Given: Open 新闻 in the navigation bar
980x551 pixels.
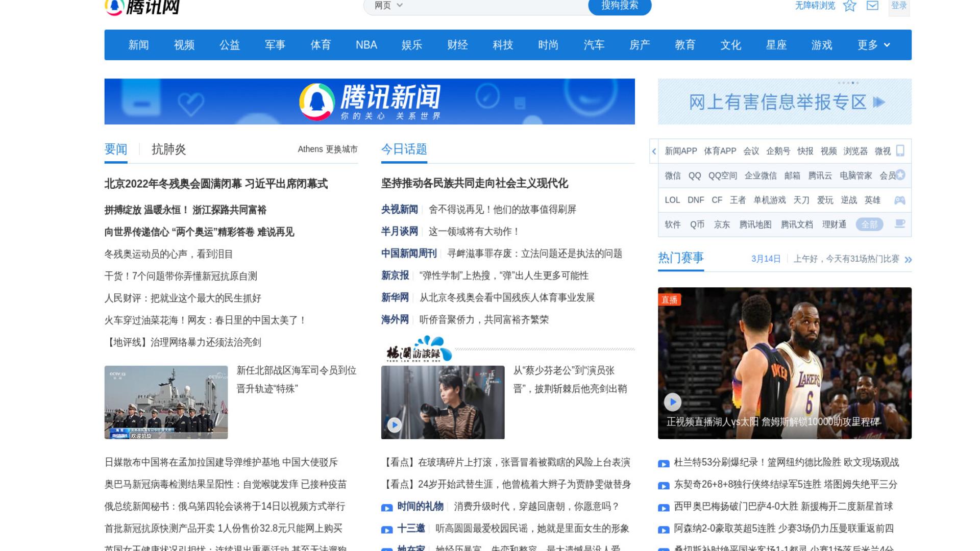Looking at the screenshot, I should [x=138, y=45].
